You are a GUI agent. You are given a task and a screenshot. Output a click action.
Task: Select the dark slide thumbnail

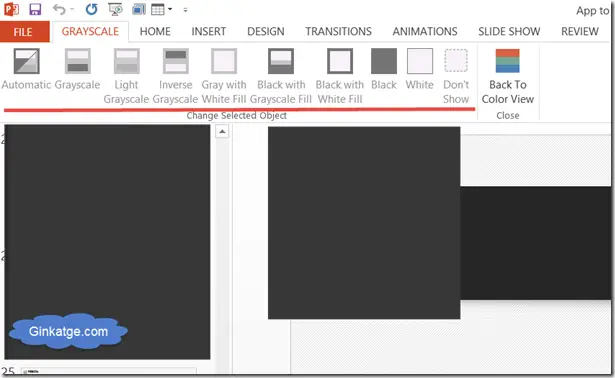pos(107,242)
